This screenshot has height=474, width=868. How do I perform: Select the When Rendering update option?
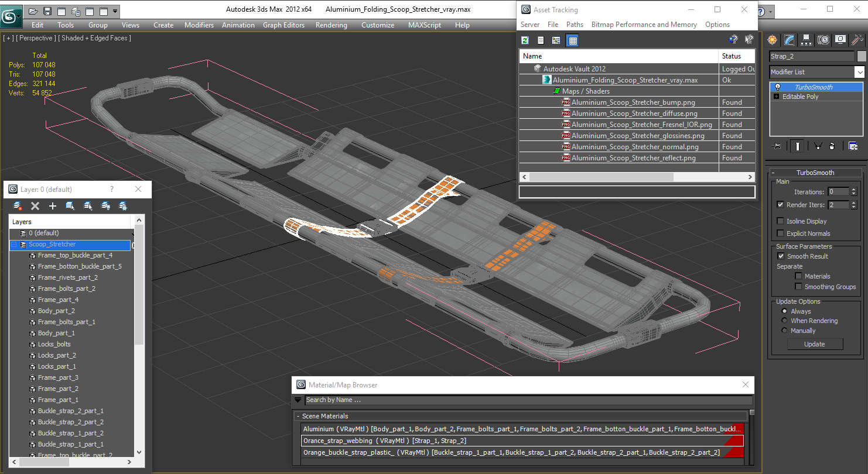(x=785, y=321)
